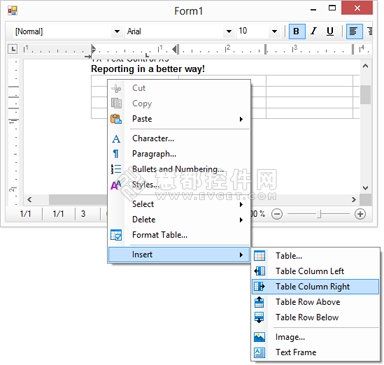The image size is (384, 365).
Task: Click the Table Column Right icon
Action: 259,286
